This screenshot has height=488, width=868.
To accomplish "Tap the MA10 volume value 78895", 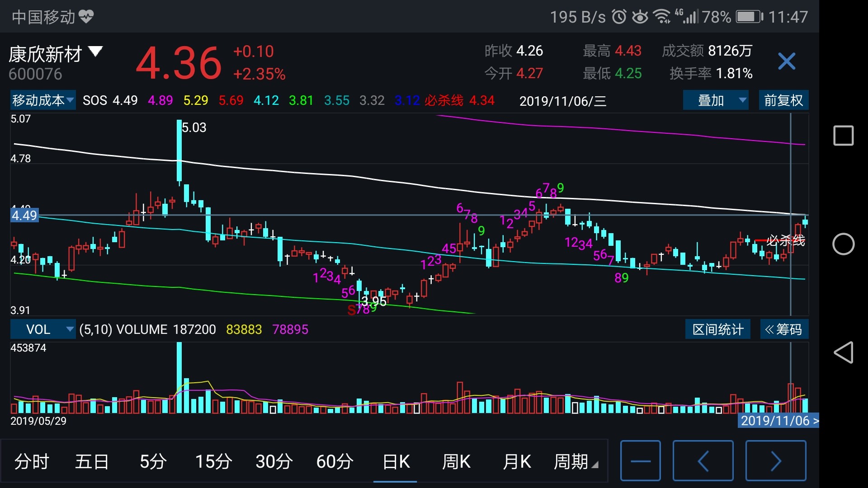I will pyautogui.click(x=290, y=329).
